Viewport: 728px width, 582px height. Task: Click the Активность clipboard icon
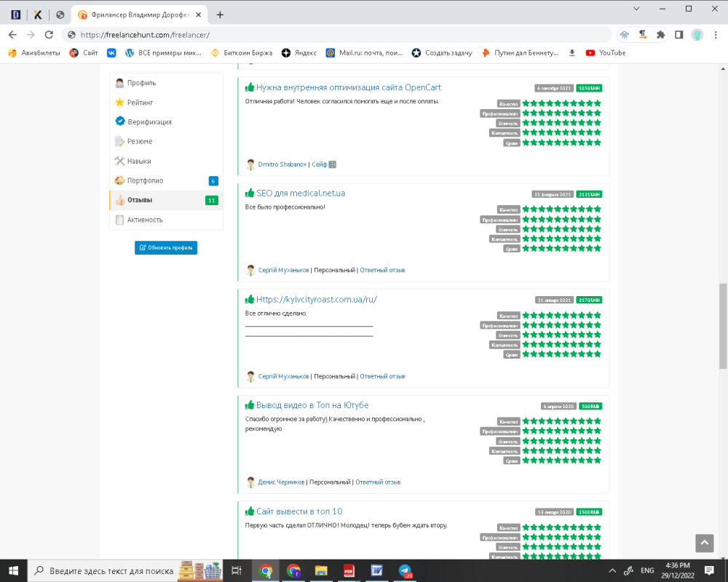(120, 220)
